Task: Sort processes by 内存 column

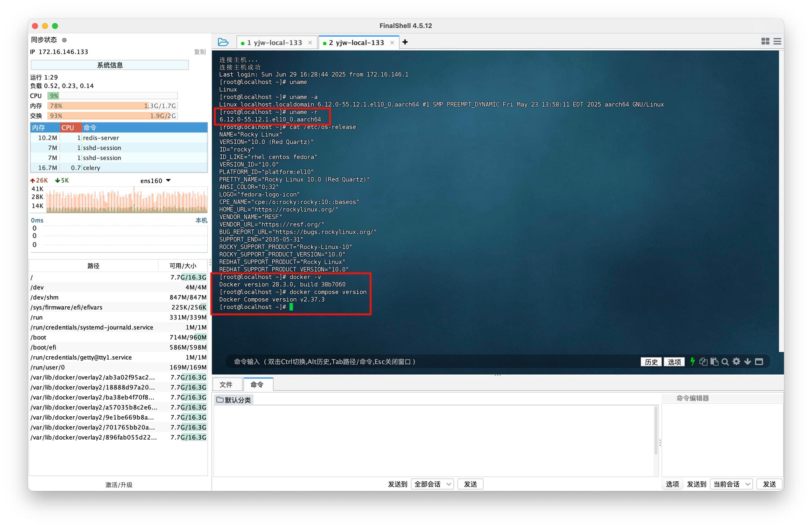Action: 44,128
